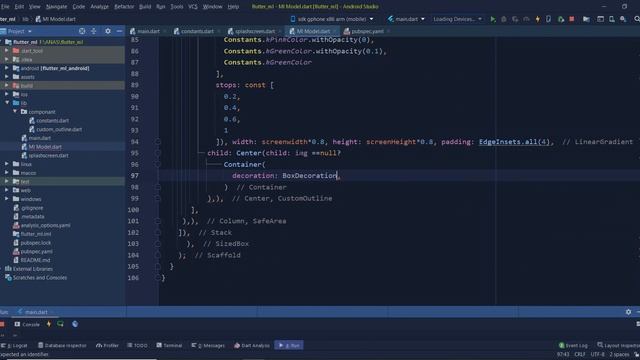
Task: Click the locate file target icon in Project panel
Action: [82, 31]
